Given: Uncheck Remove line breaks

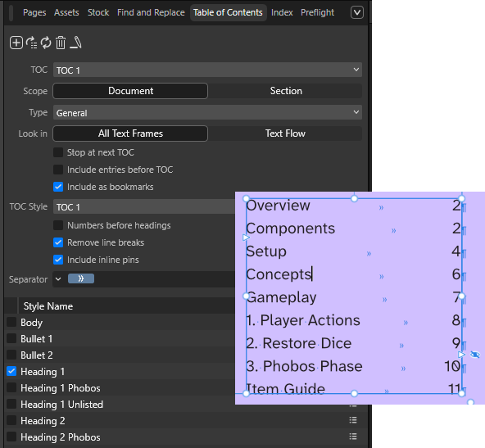Looking at the screenshot, I should point(58,242).
